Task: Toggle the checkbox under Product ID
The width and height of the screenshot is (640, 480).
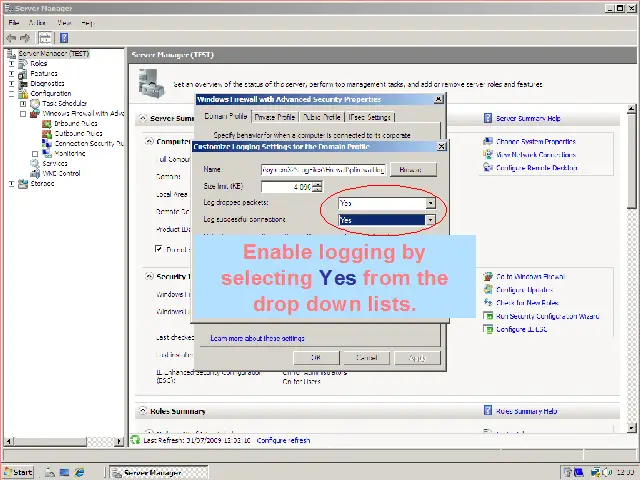Action: tap(159, 249)
